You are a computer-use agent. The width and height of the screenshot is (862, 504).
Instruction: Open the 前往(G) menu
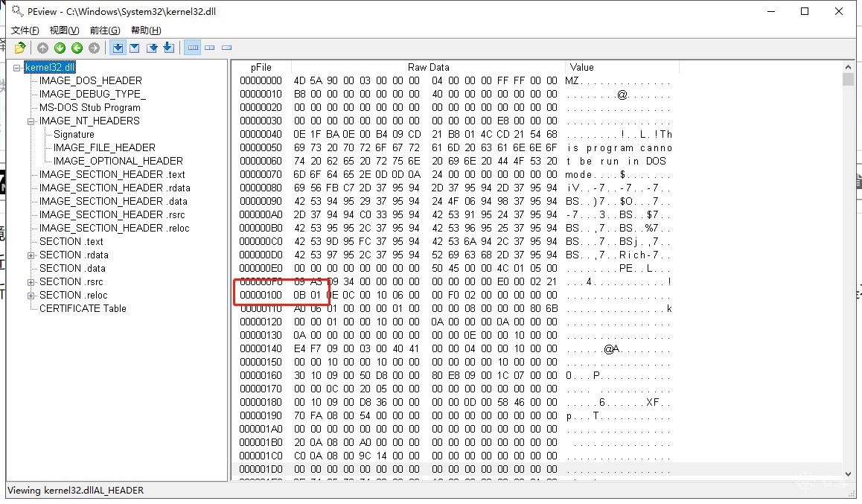(x=105, y=31)
